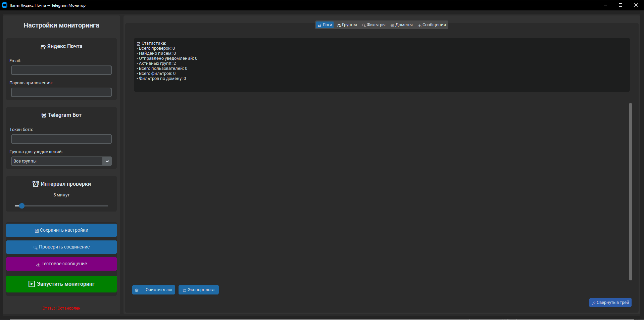Image resolution: width=644 pixels, height=320 pixels.
Task: Select the Все группы combo box
Action: [x=56, y=161]
